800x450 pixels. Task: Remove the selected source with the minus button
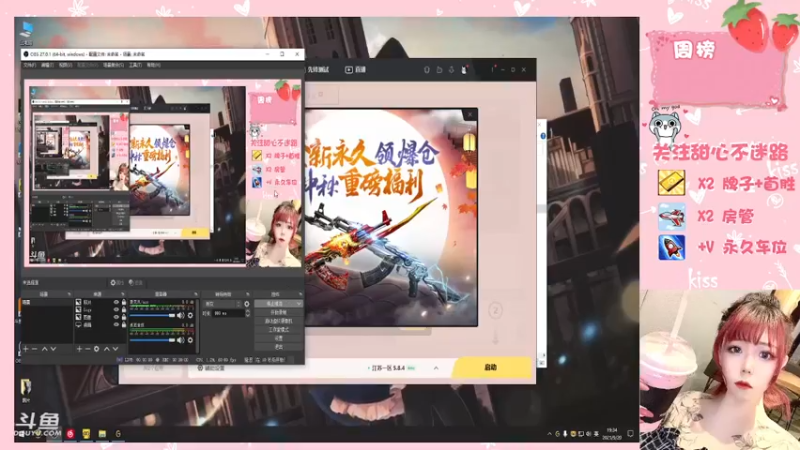(88, 349)
